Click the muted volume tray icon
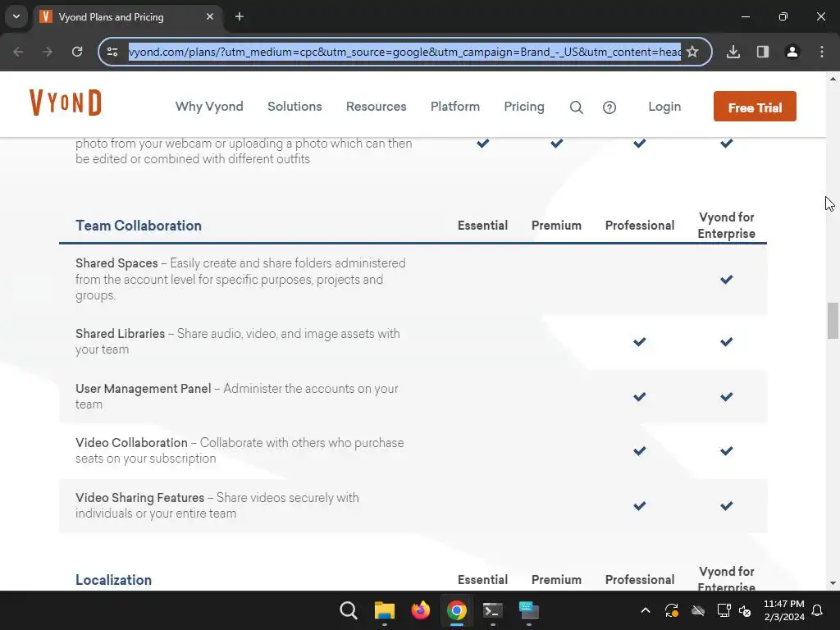The height and width of the screenshot is (630, 840). (745, 610)
